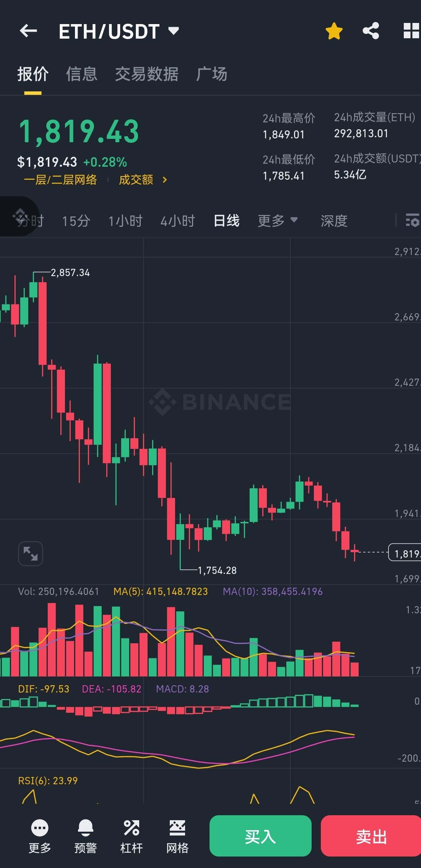Expand the 更多 timeframe dropdown
421x868 pixels.
point(278,221)
